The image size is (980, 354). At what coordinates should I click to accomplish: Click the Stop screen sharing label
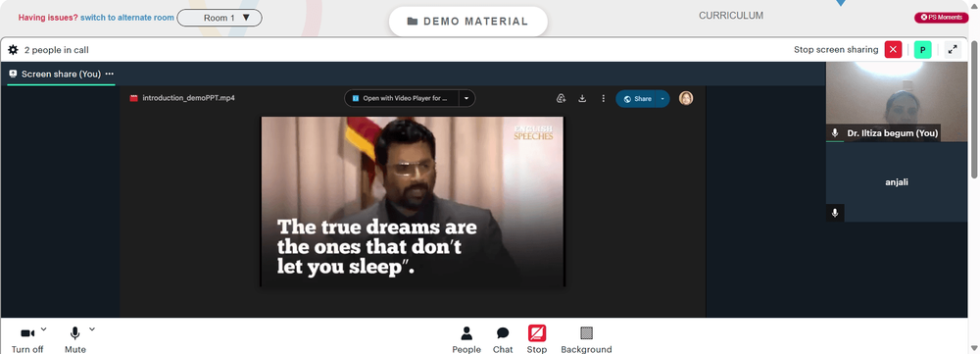(x=836, y=50)
